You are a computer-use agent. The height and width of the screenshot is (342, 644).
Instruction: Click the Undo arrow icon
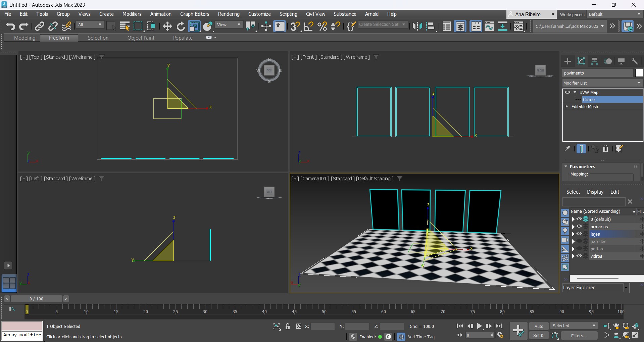(x=10, y=26)
